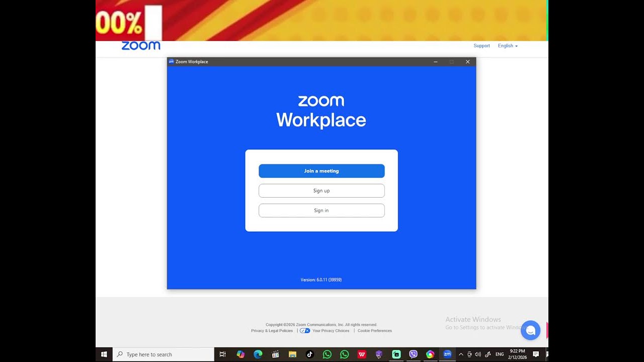Image resolution: width=644 pixels, height=362 pixels.
Task: Open the Windows notification center
Action: pyautogui.click(x=536, y=354)
